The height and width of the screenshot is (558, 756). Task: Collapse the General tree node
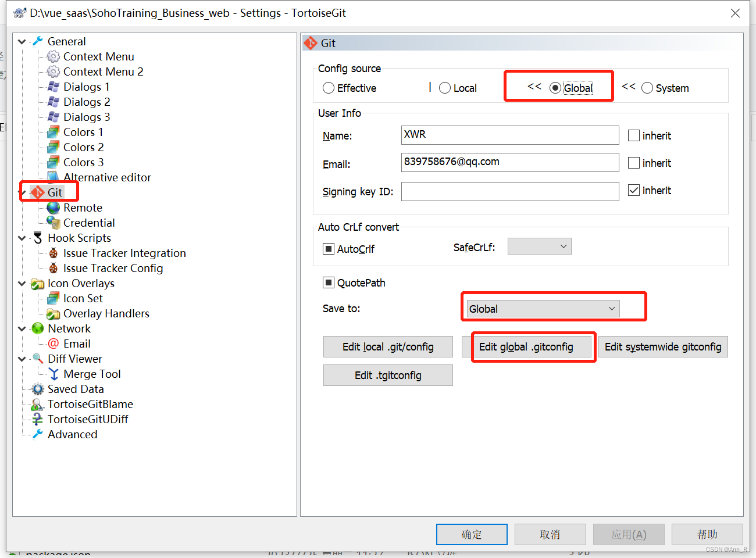22,41
